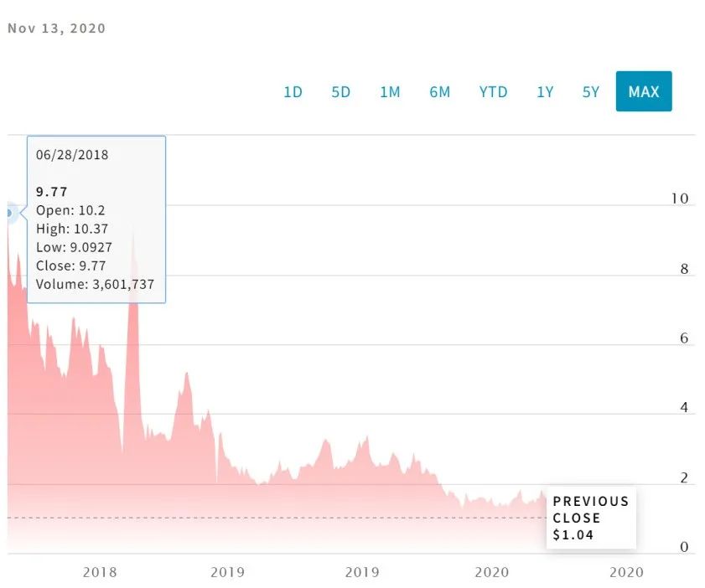Select the 5Y time range
705x588 pixels.
pos(591,92)
